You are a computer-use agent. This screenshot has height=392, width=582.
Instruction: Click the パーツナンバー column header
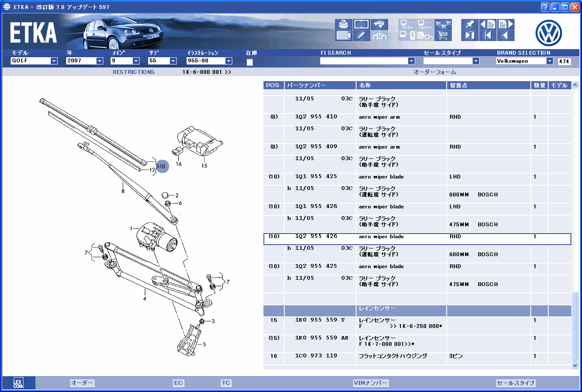320,85
